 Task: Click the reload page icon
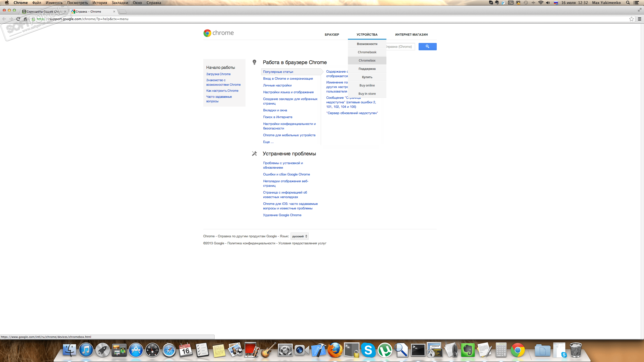pos(18,19)
